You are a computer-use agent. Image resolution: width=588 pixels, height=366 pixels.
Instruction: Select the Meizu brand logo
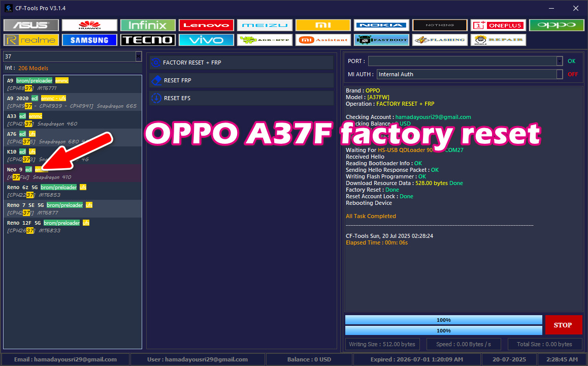tap(265, 25)
